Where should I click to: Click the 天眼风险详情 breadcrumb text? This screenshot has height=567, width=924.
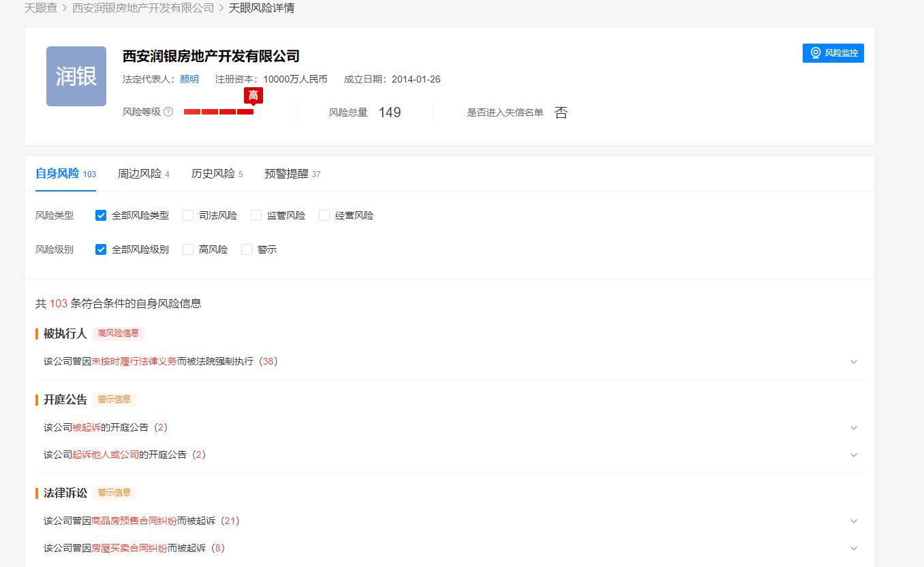(262, 8)
